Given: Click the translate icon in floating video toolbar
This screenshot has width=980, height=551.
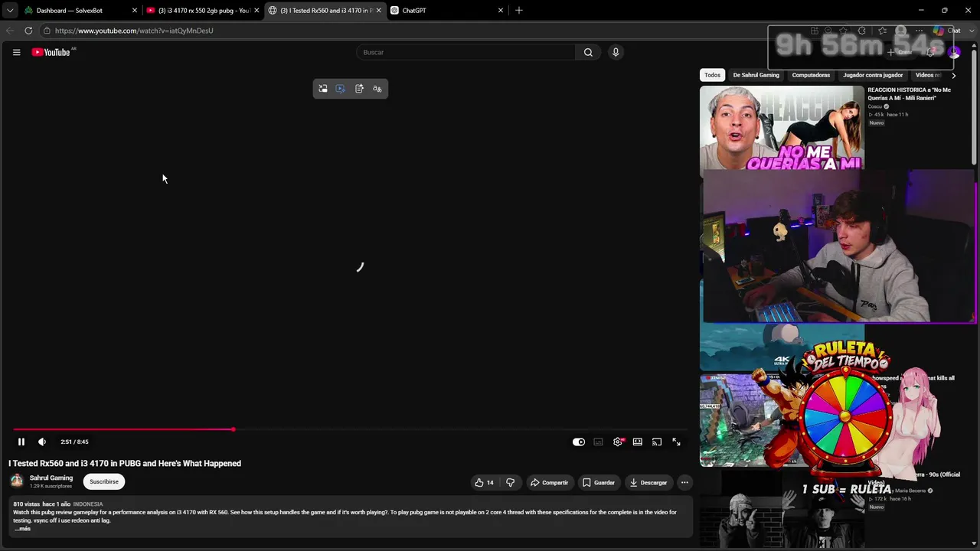Looking at the screenshot, I should click(x=377, y=89).
